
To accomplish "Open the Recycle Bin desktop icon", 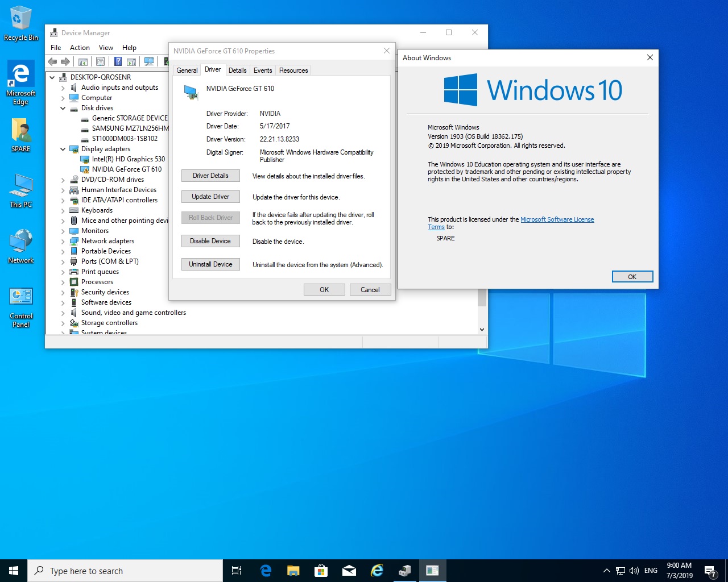I will tap(21, 23).
